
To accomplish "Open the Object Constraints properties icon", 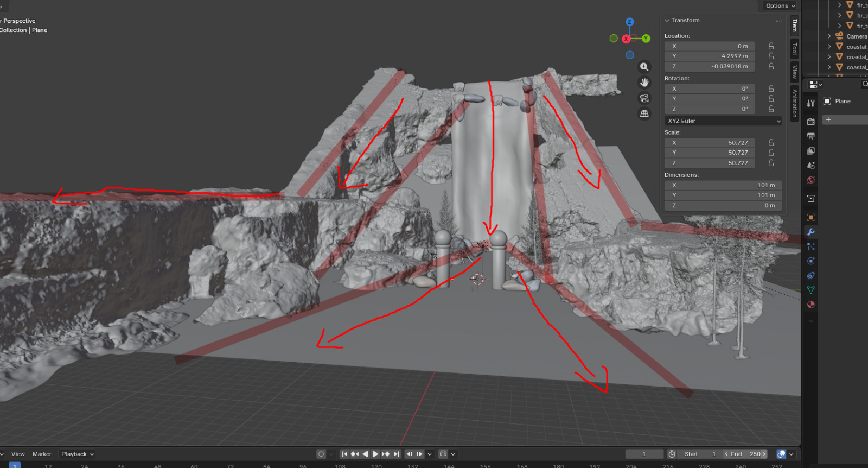I will (x=811, y=276).
